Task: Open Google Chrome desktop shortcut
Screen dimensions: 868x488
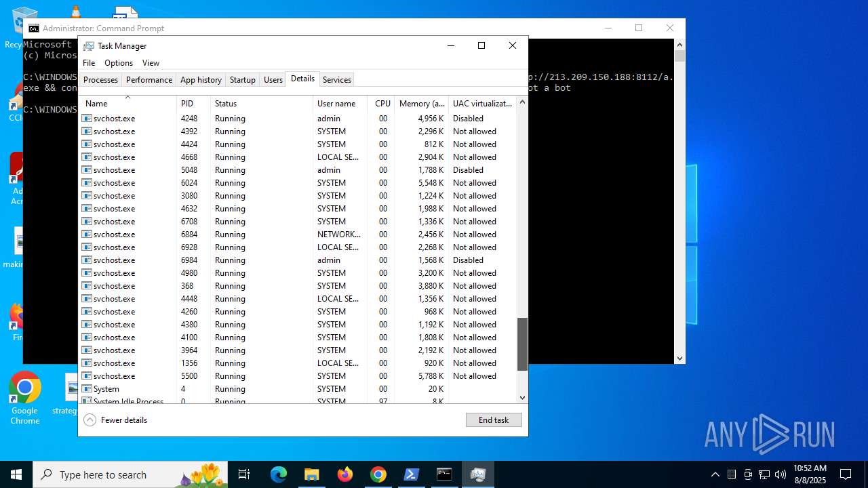Action: tap(25, 398)
